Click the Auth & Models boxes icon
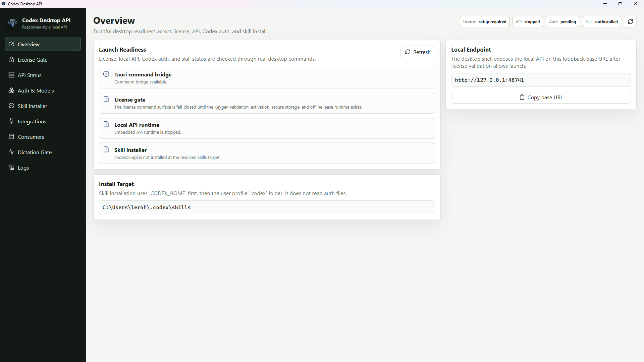 pos(11,90)
